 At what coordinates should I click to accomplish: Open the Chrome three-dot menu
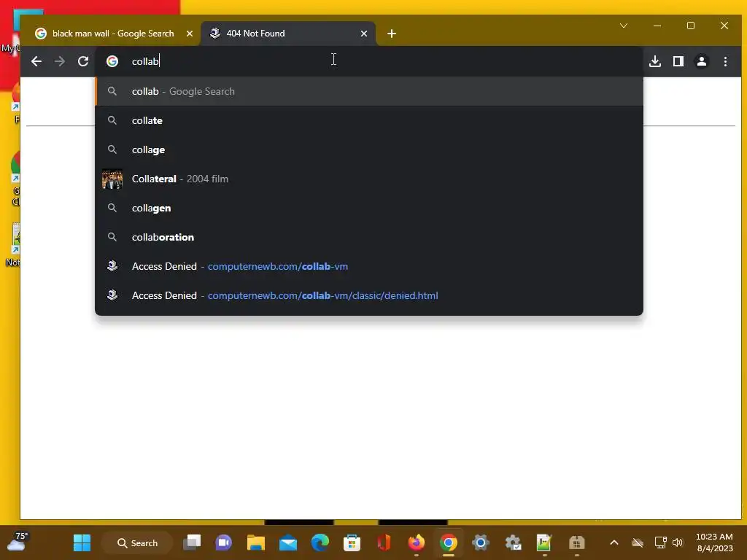pos(725,61)
